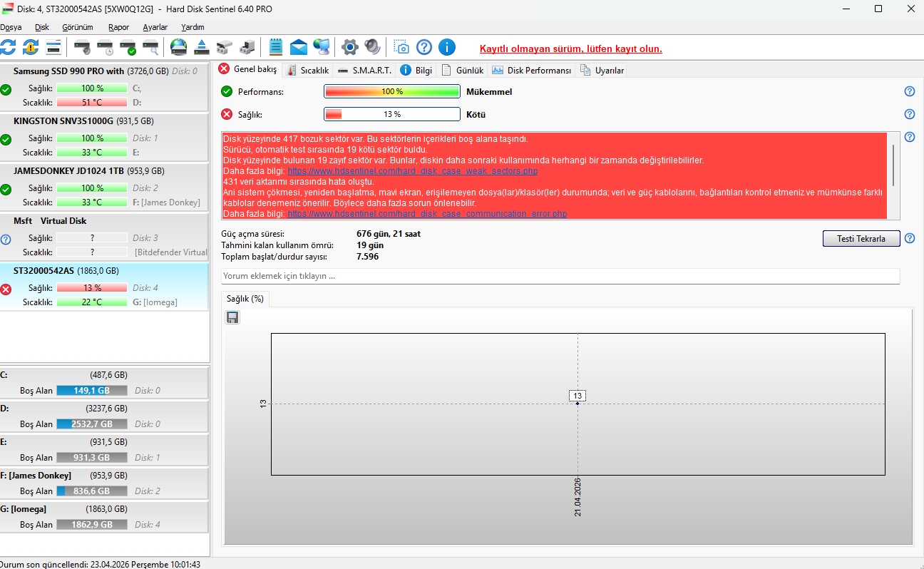Viewport: 924px width, 569px height.
Task: Click the camera screenshot toolbar icon
Action: pos(401,48)
